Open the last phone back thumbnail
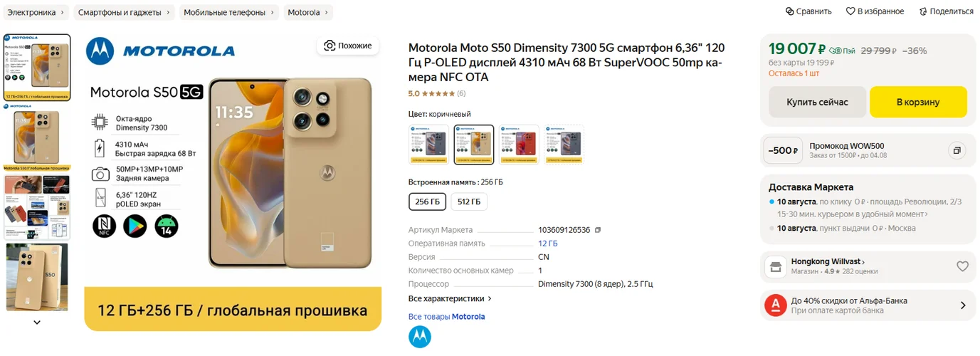Screen dimensions: 980x356 (37, 277)
